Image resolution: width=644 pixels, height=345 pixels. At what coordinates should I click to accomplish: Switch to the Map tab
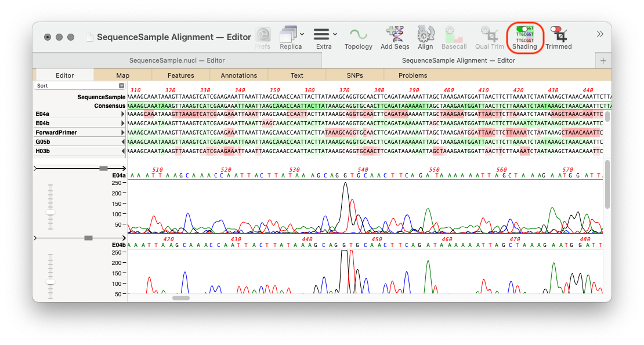[x=123, y=75]
